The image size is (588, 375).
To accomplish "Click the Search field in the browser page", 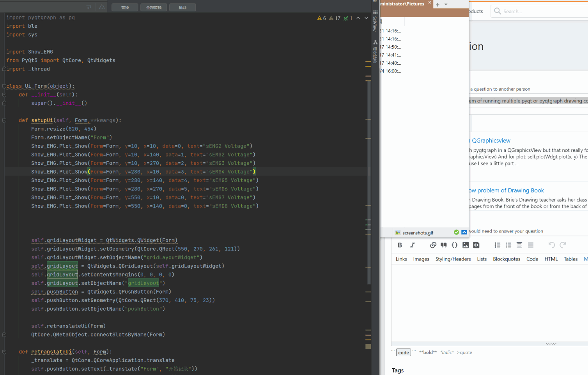I will tap(540, 11).
